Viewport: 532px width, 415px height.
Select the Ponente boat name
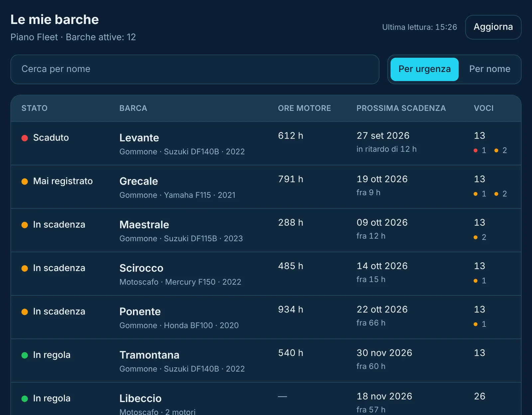click(x=140, y=312)
